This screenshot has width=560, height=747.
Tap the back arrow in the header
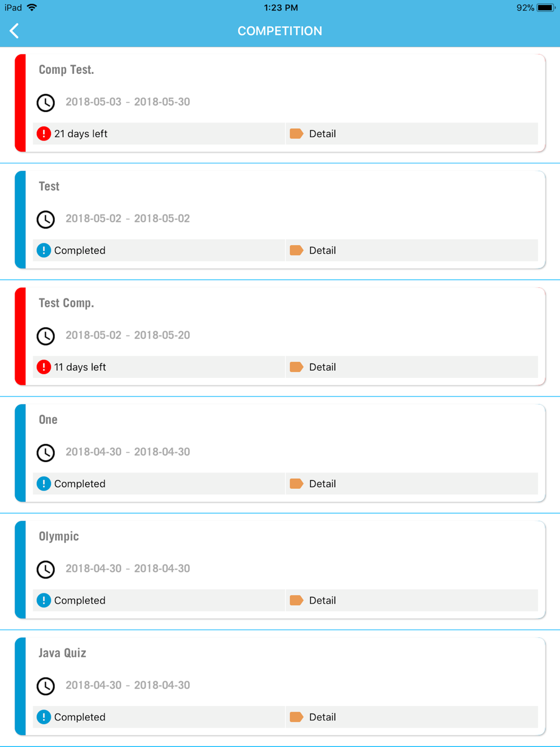[15, 31]
